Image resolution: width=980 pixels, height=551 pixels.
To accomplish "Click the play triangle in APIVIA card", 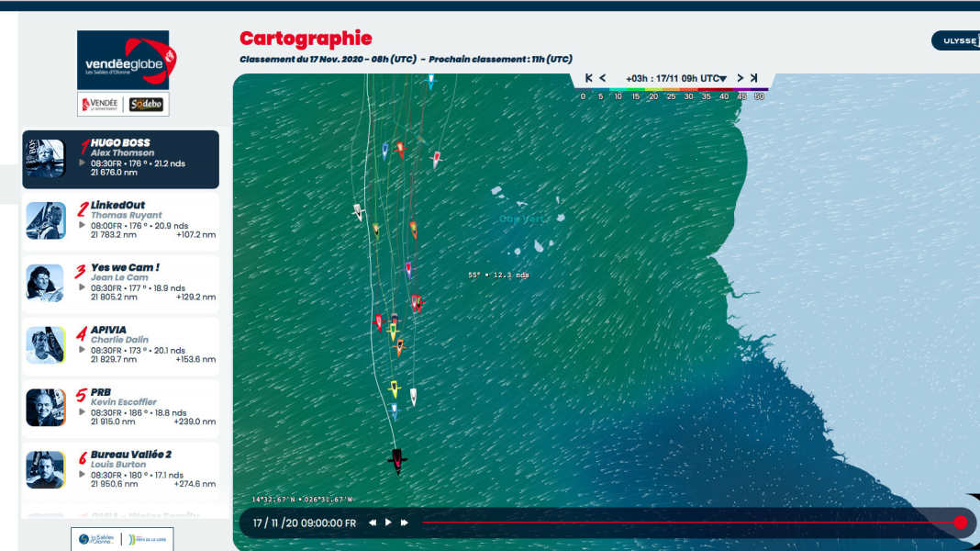I will pos(82,350).
